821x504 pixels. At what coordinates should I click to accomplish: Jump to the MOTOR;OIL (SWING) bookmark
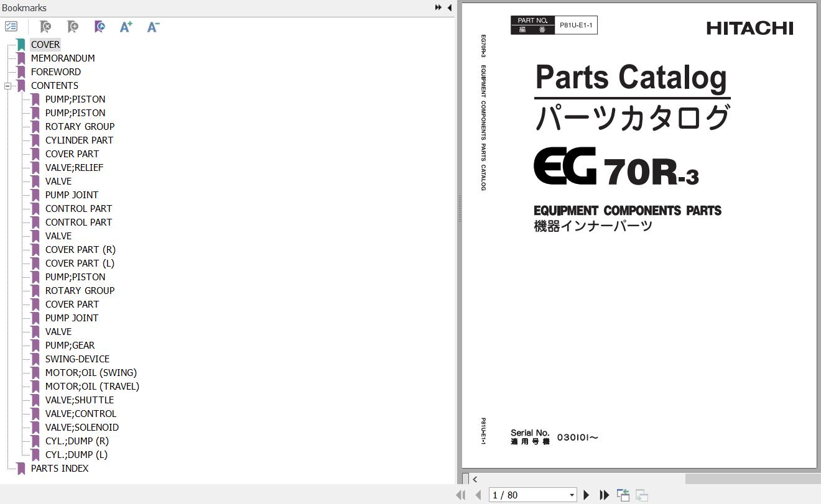point(91,373)
